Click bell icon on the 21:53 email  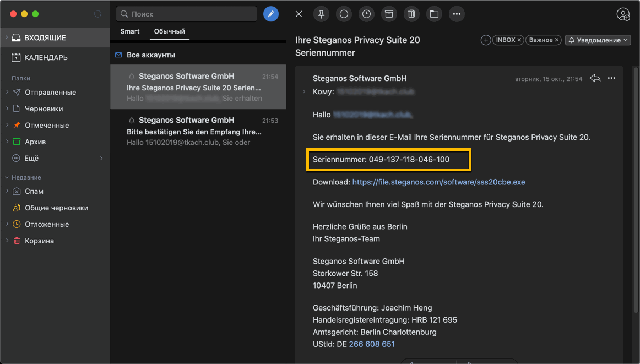[x=132, y=121]
